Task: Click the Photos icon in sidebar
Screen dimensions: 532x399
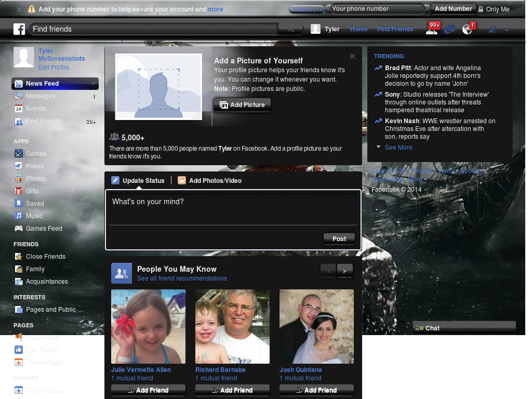Action: (x=19, y=179)
